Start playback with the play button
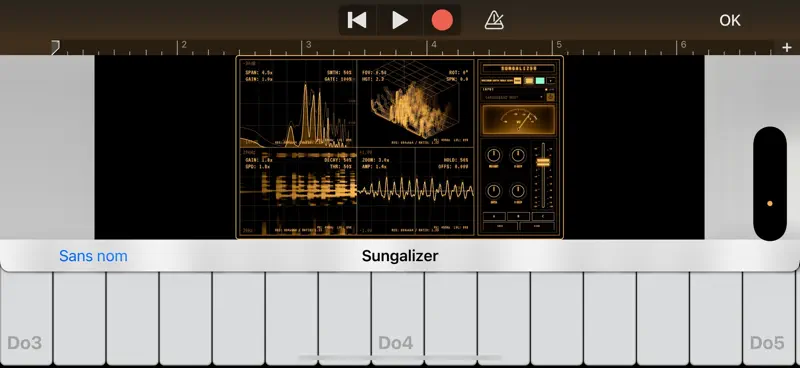The height and width of the screenshot is (368, 800). (399, 20)
